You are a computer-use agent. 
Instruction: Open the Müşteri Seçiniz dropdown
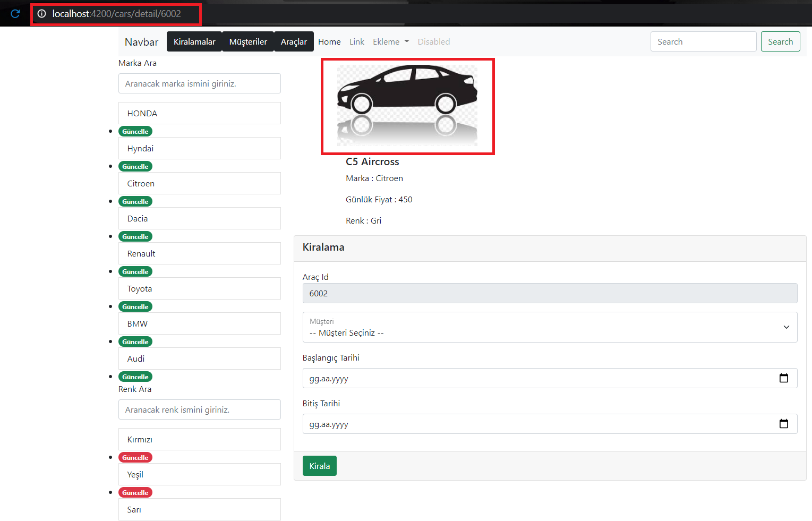550,327
